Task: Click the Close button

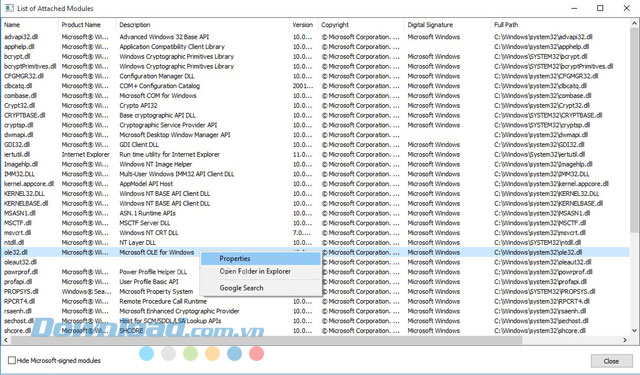Action: 611,361
